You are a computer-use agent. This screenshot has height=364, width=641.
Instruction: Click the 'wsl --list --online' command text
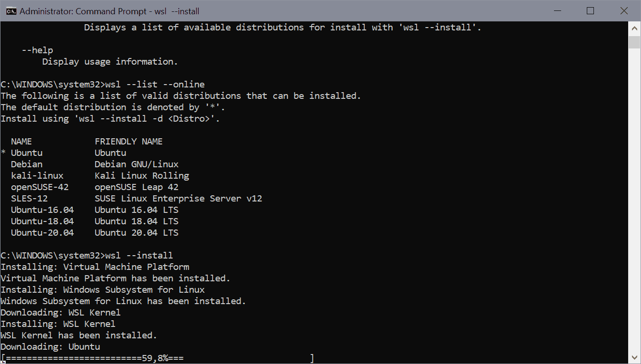pyautogui.click(x=155, y=85)
